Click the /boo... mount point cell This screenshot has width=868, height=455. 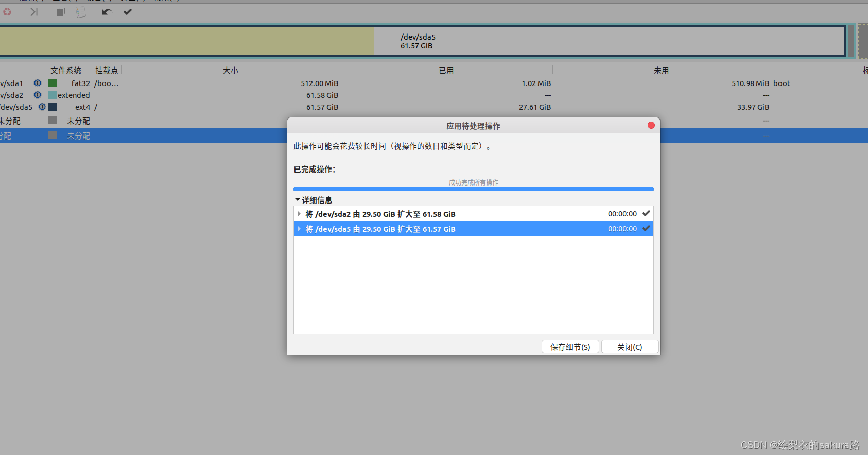[x=107, y=83]
